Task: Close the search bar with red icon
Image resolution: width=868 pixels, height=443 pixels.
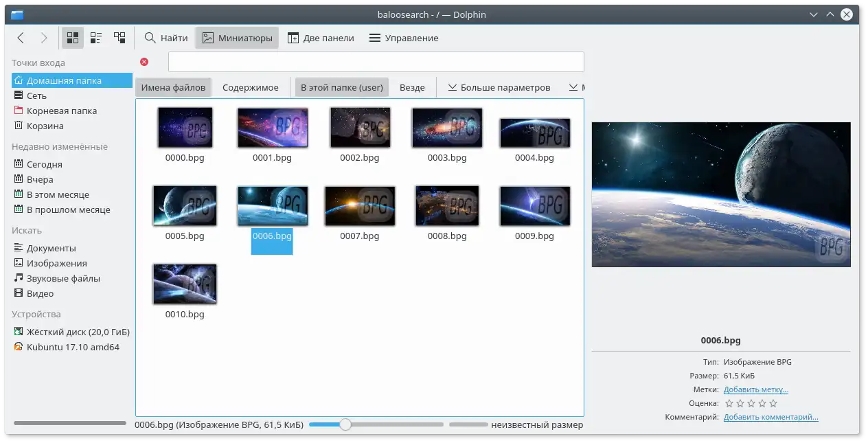Action: 144,62
